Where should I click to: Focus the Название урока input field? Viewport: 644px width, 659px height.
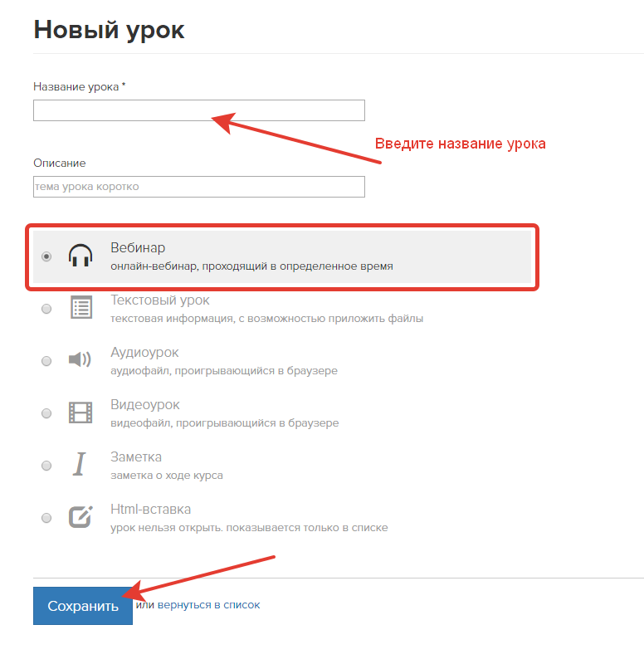tap(199, 110)
